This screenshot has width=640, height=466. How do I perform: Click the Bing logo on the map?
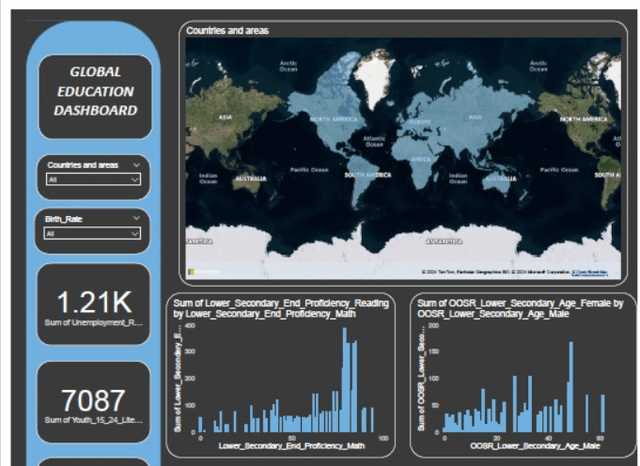point(203,272)
